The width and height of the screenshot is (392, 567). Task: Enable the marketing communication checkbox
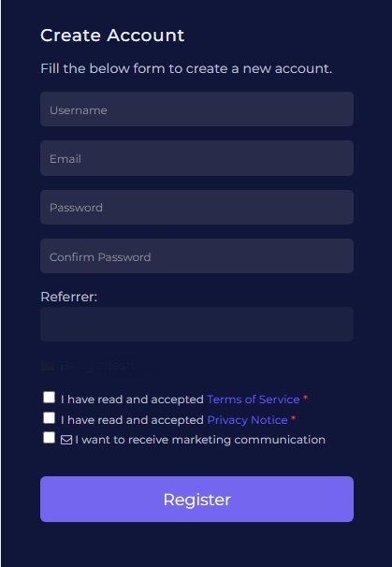50,437
